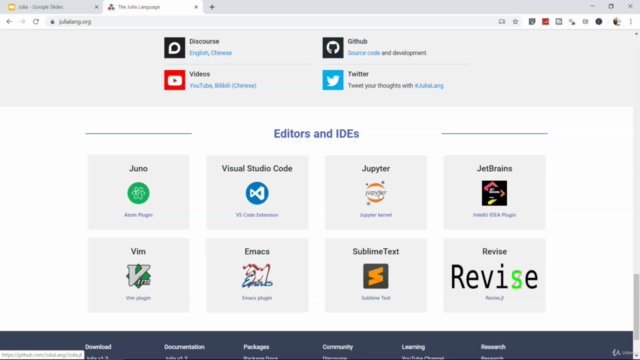Viewport: 640px width, 360px height.
Task: Open the SublimeText logo icon
Action: coord(376,276)
